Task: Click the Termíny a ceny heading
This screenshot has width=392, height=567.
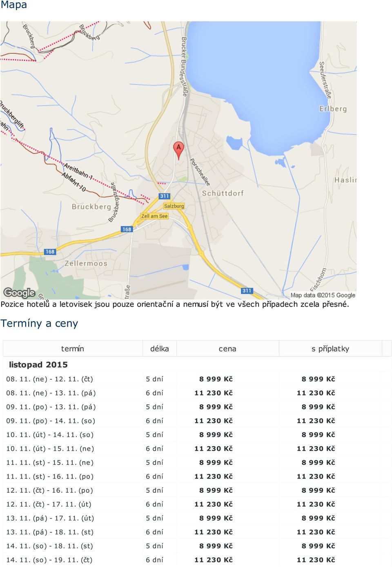Action: [39, 323]
